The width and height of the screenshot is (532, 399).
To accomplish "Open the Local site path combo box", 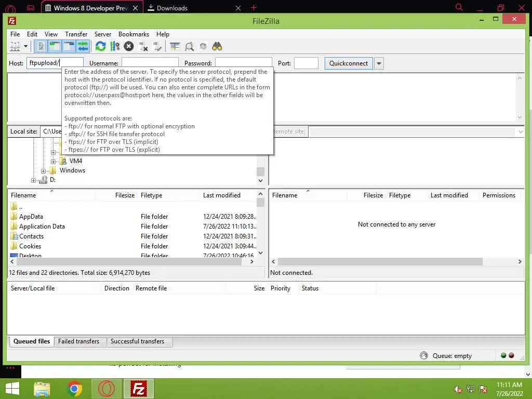I will (51, 131).
